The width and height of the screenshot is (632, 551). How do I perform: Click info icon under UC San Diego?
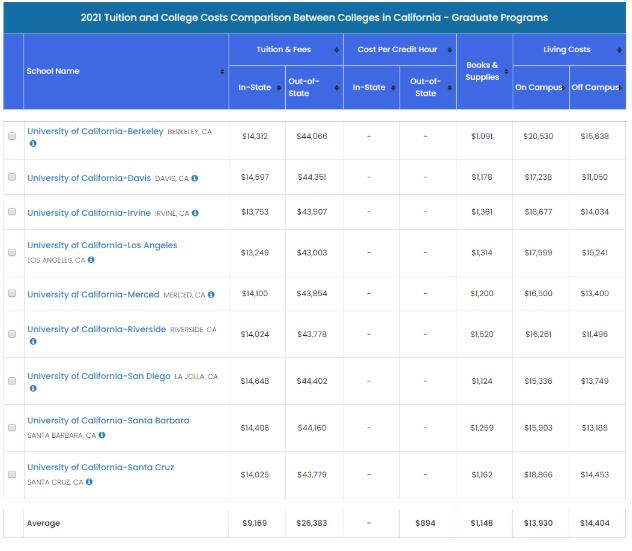pyautogui.click(x=33, y=388)
